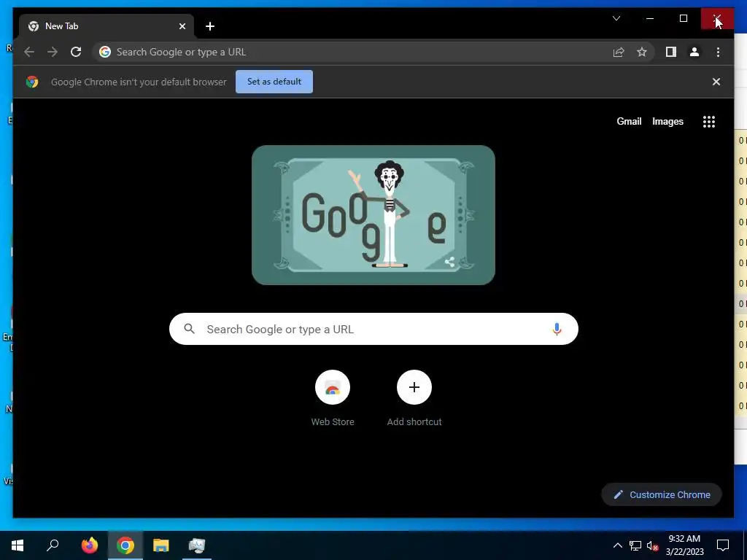The height and width of the screenshot is (560, 747).
Task: Open File Explorer from taskbar
Action: pos(161,545)
